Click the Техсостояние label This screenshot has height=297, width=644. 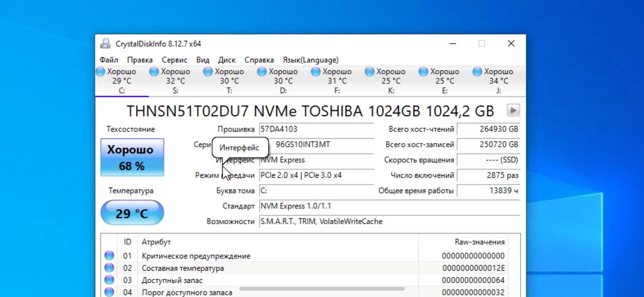[x=131, y=129]
